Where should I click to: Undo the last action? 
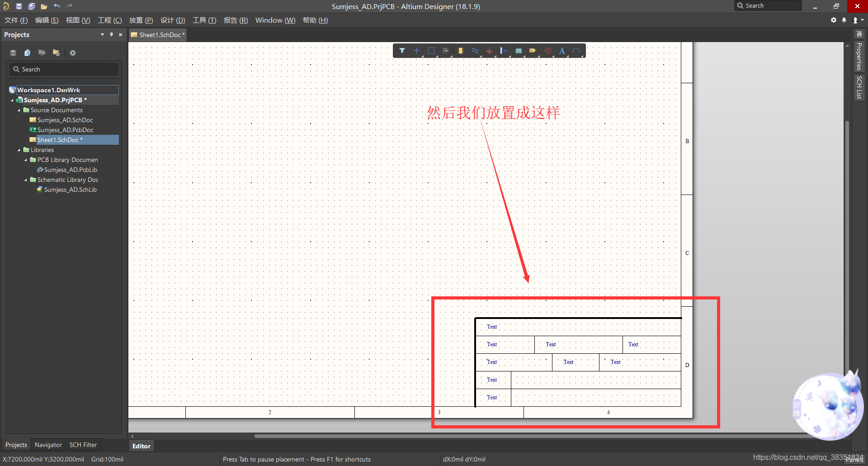point(57,6)
